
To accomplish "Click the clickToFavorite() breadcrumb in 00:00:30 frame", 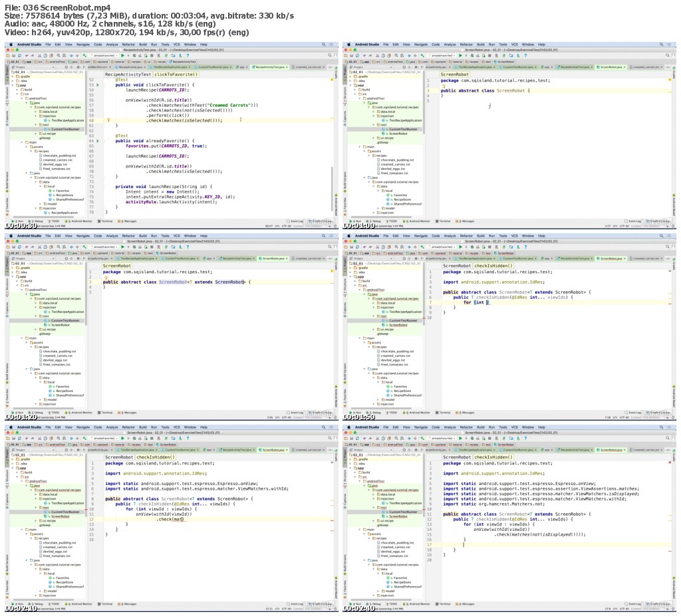I will 176,74.
